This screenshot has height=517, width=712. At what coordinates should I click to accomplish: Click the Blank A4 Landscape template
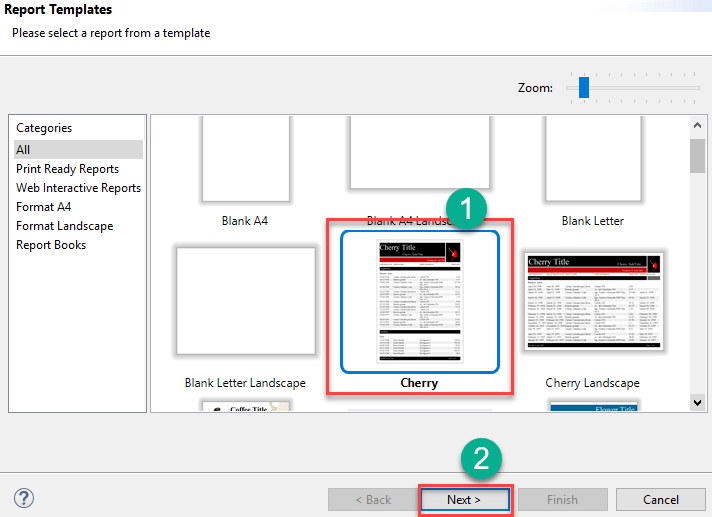coord(420,158)
